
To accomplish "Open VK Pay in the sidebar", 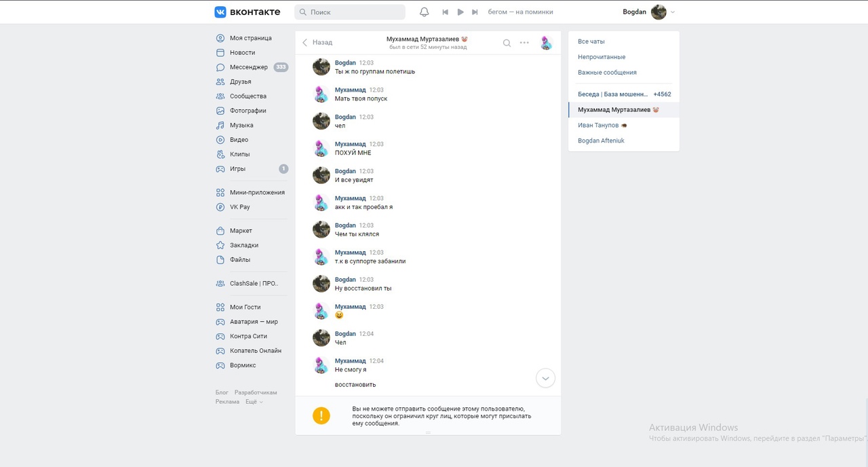I will pyautogui.click(x=239, y=207).
